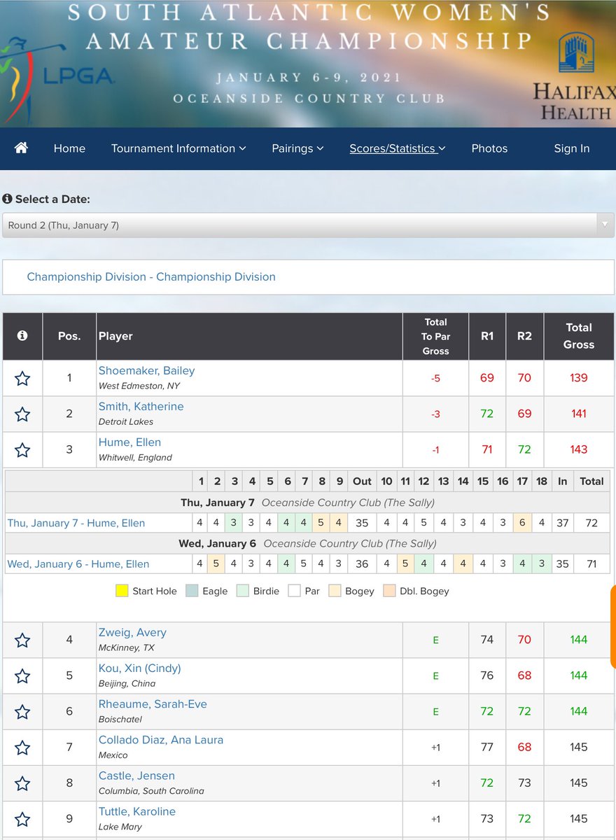Click Kou, Xin (Cindy) player name
The height and width of the screenshot is (840, 616).
click(x=139, y=668)
